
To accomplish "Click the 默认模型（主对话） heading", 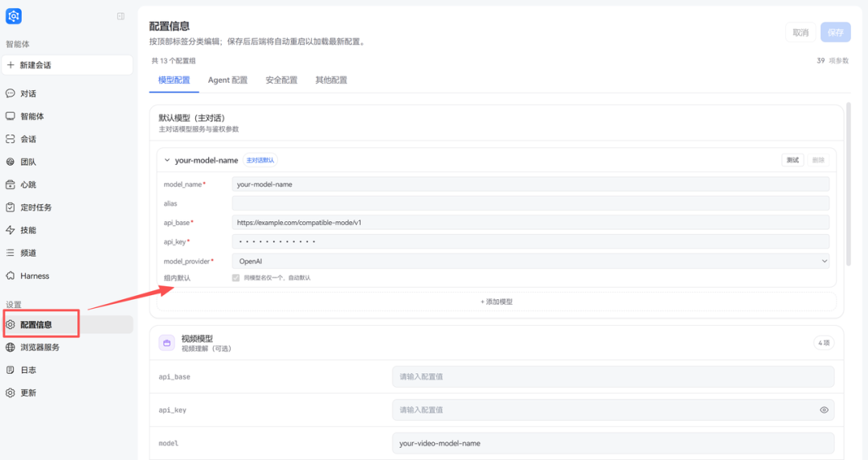I will [x=191, y=118].
